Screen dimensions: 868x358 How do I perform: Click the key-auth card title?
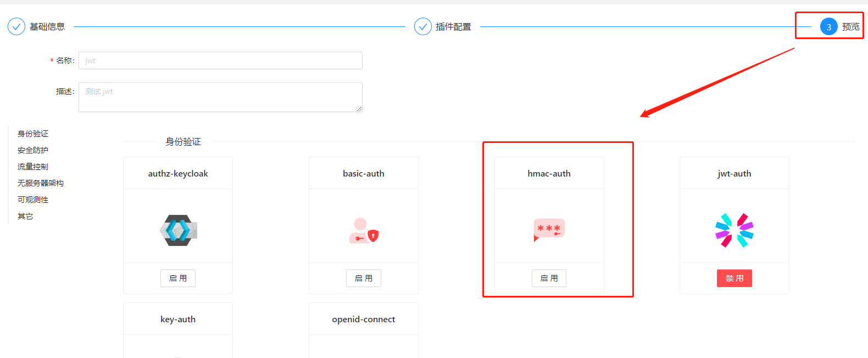point(178,320)
